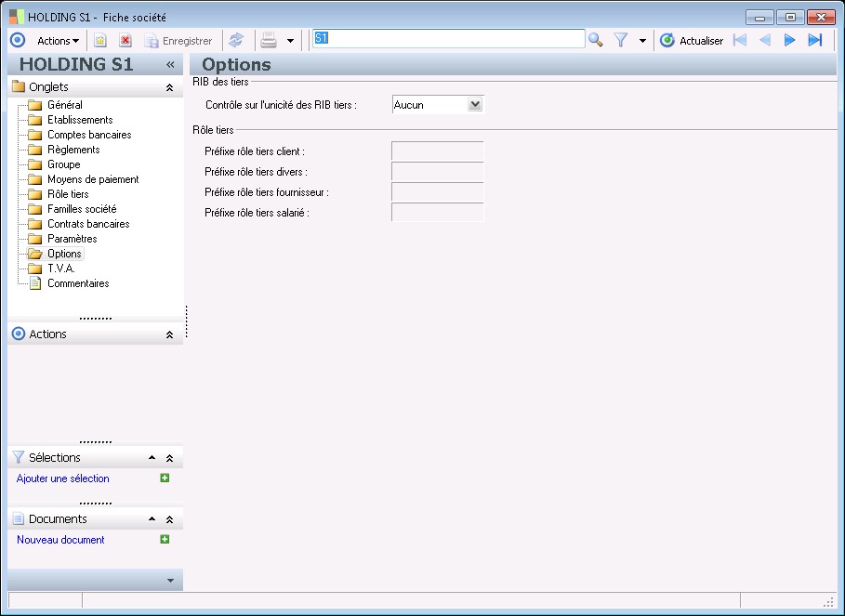The image size is (845, 616).
Task: Click green plus beside Ajouter une sélection
Action: [x=165, y=478]
